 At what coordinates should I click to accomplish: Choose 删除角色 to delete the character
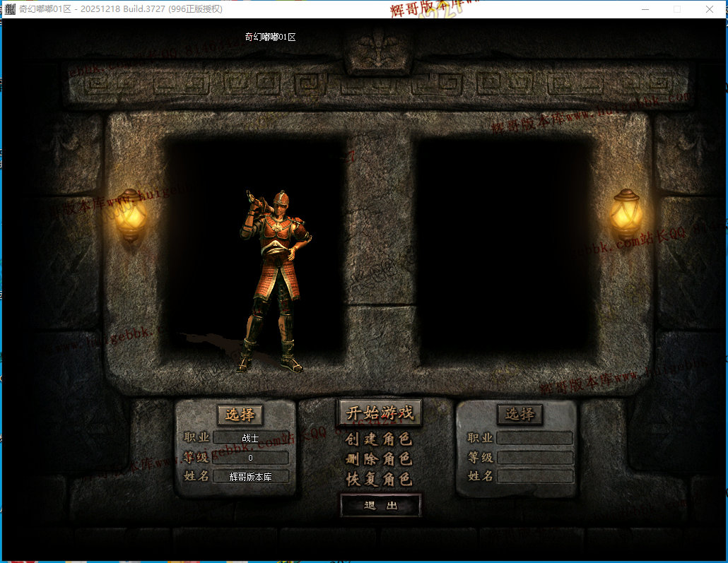coord(379,459)
